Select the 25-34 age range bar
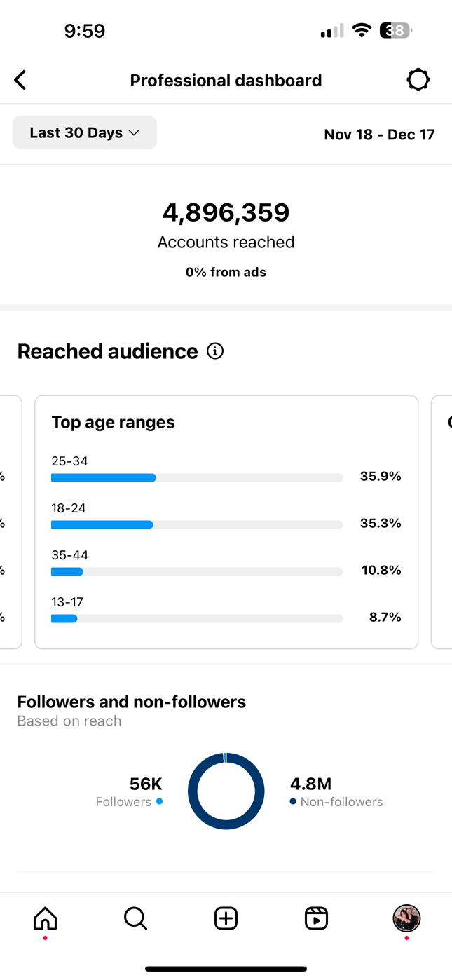 [x=197, y=477]
